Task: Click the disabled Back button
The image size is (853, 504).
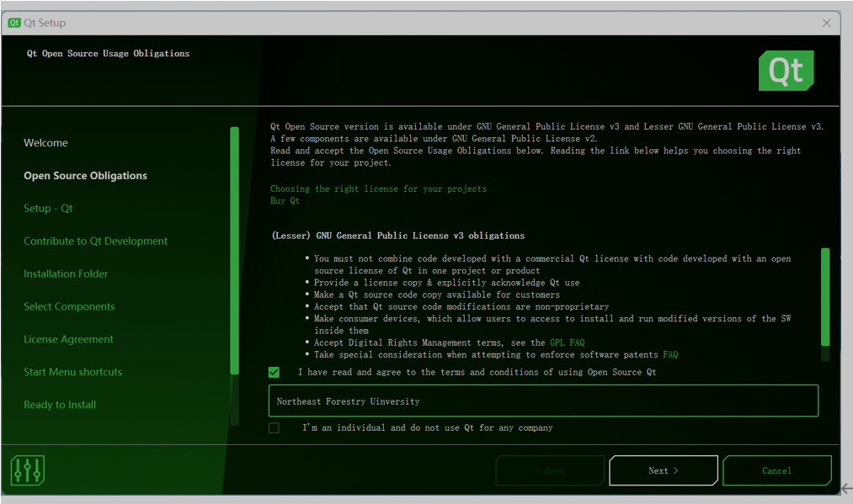Action: (550, 470)
